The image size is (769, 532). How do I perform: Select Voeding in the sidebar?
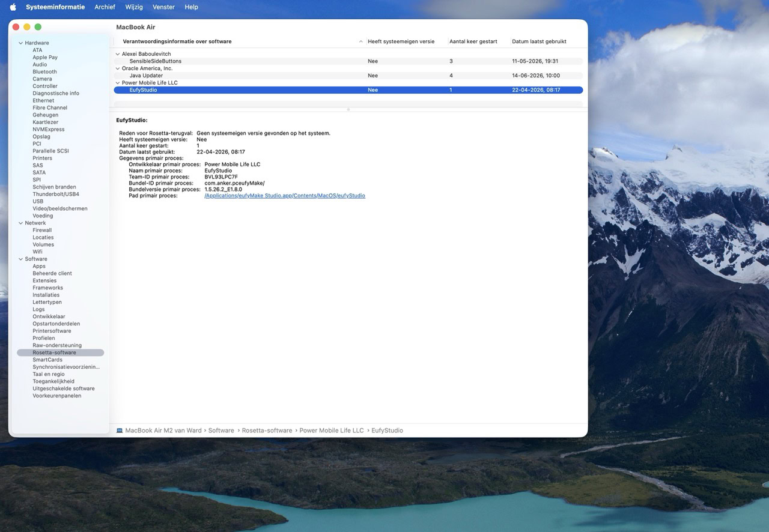(x=43, y=216)
